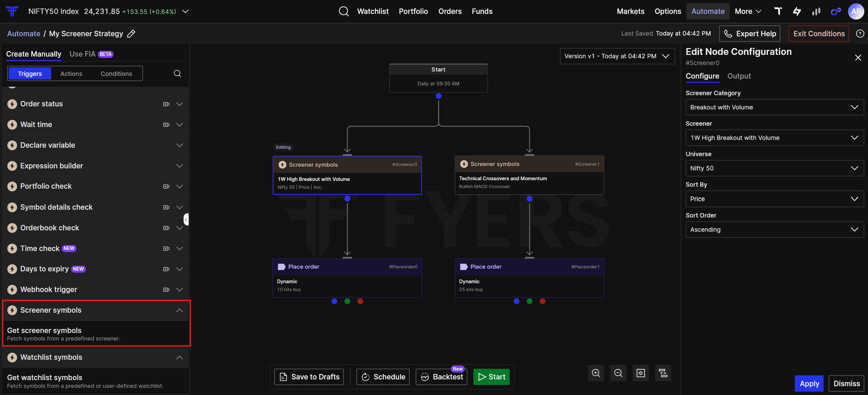Play video tutorial for Webhook trigger
The width and height of the screenshot is (868, 395).
(x=166, y=290)
